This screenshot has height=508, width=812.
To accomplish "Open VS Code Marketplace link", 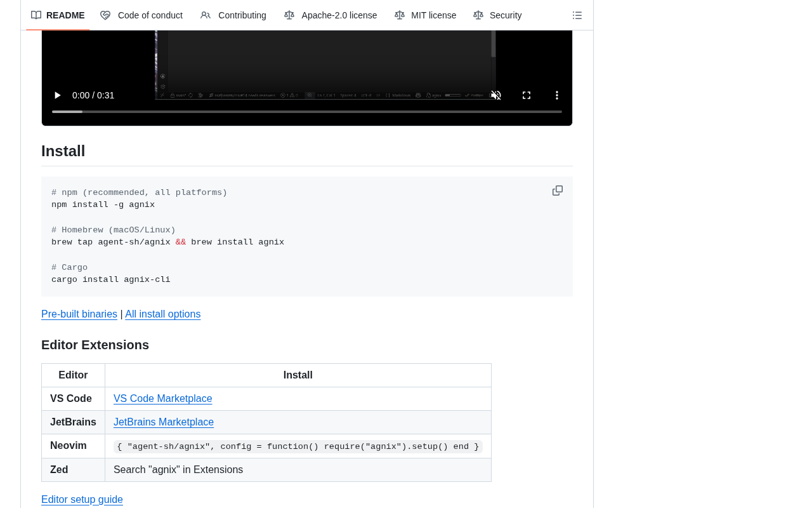I will pyautogui.click(x=163, y=399).
